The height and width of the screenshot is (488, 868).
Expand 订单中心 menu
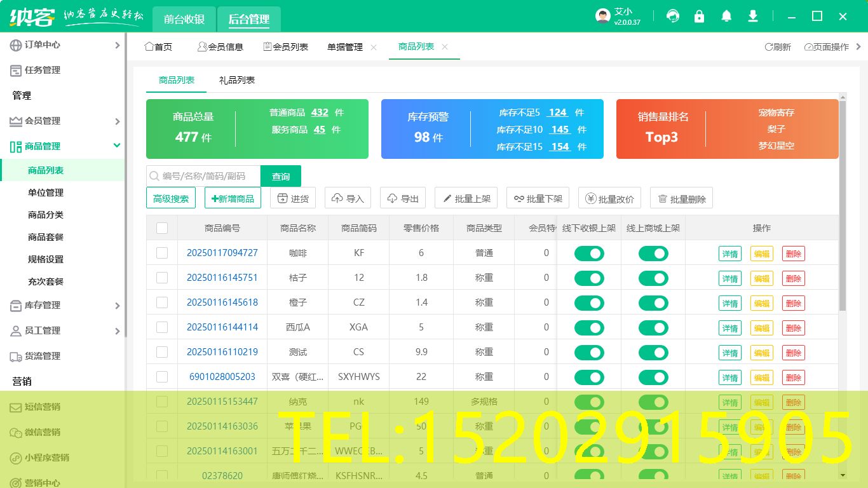pos(117,45)
